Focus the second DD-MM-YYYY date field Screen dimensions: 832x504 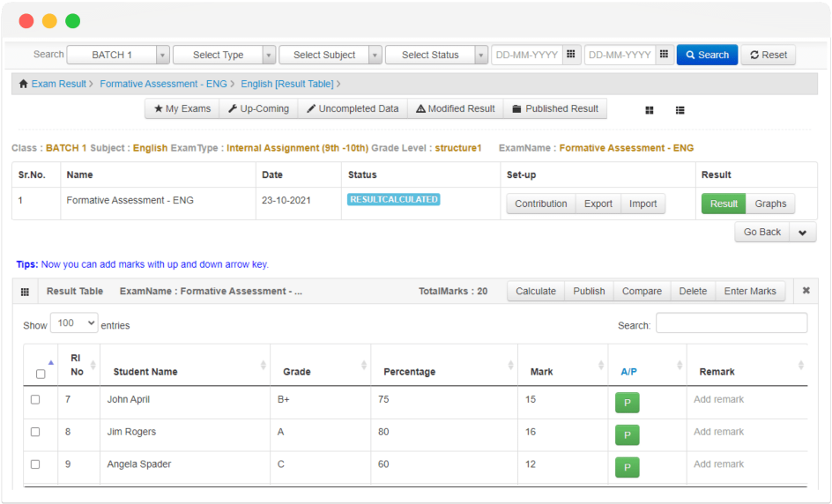[x=620, y=55]
